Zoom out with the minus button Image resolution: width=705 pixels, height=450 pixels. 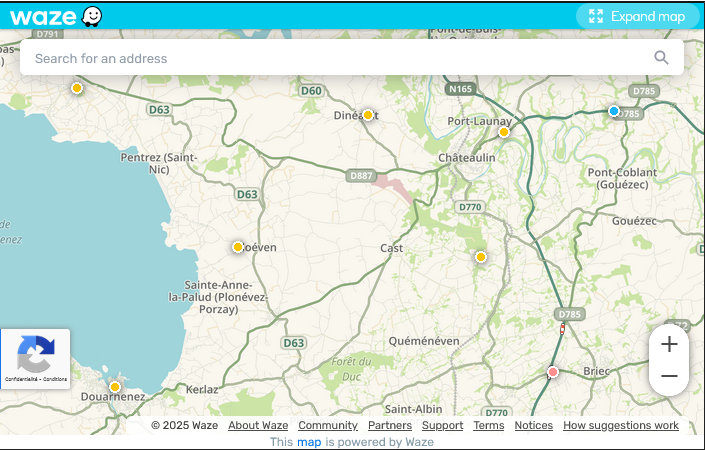tap(669, 377)
